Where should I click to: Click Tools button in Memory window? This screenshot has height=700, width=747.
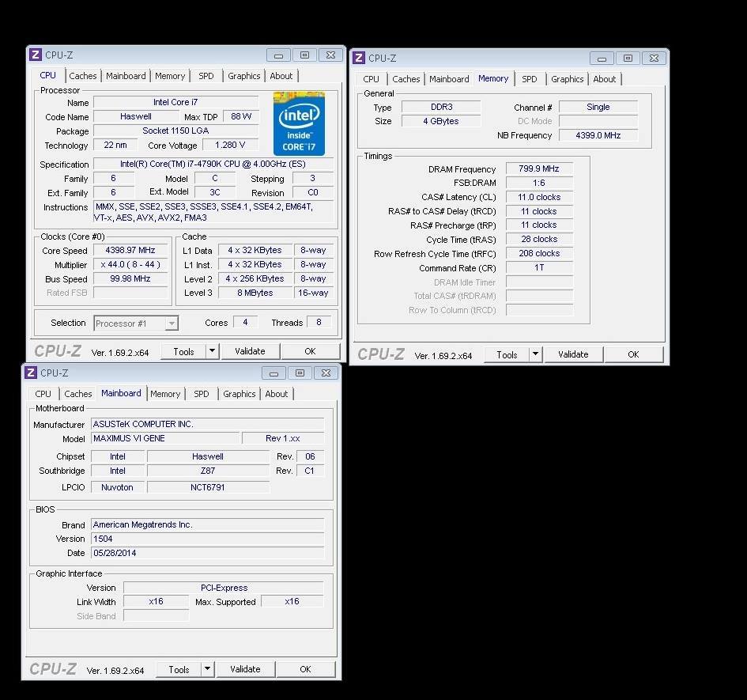pyautogui.click(x=507, y=355)
